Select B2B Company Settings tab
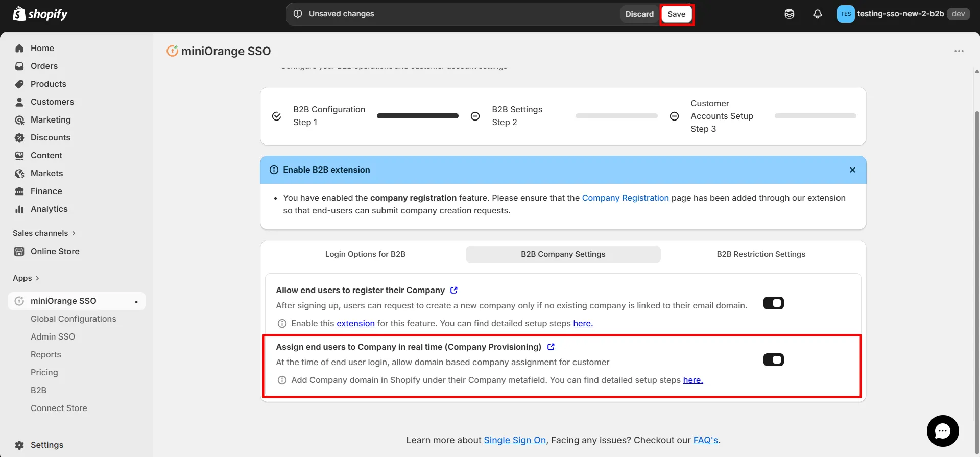The image size is (980, 457). pyautogui.click(x=563, y=254)
